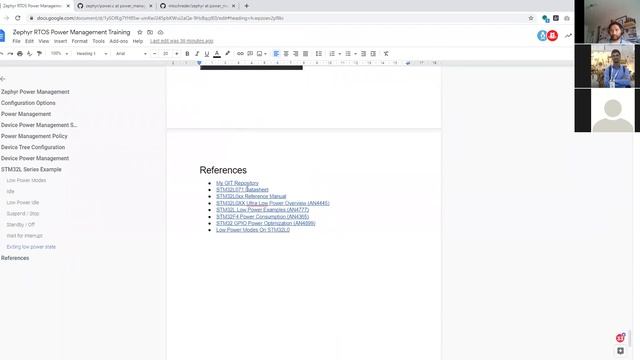This screenshot has width=640, height=360.
Task: Jump to Device Tree Configuration heading
Action: pos(33,147)
